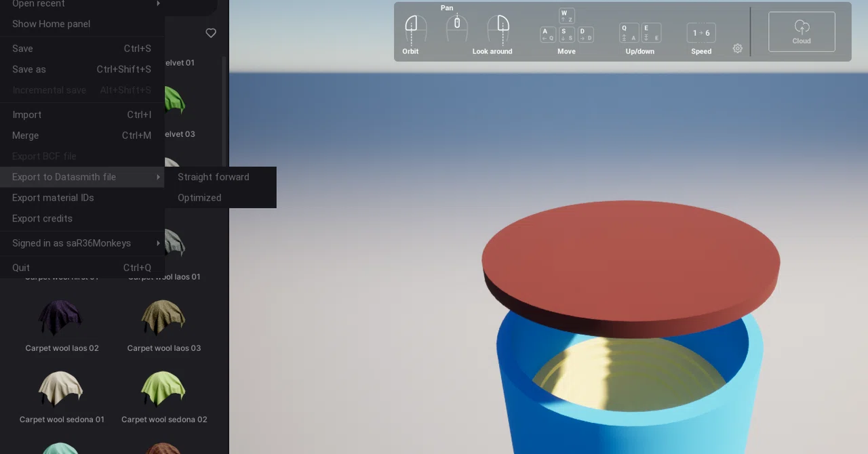This screenshot has width=868, height=454.
Task: Click the Look around label
Action: coord(492,51)
